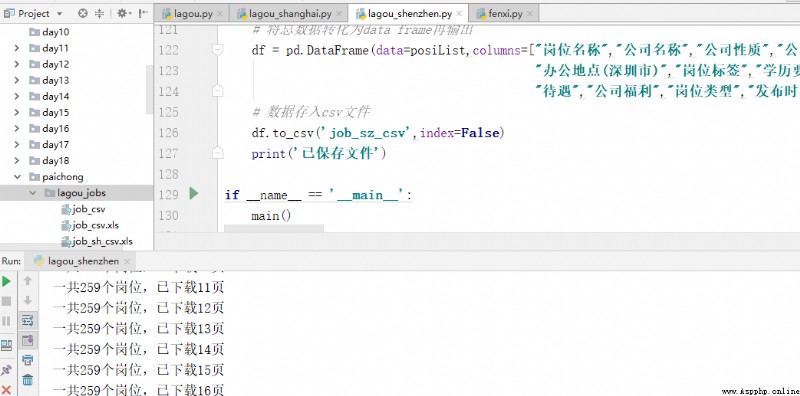Expand the day13 folder

coord(17,80)
